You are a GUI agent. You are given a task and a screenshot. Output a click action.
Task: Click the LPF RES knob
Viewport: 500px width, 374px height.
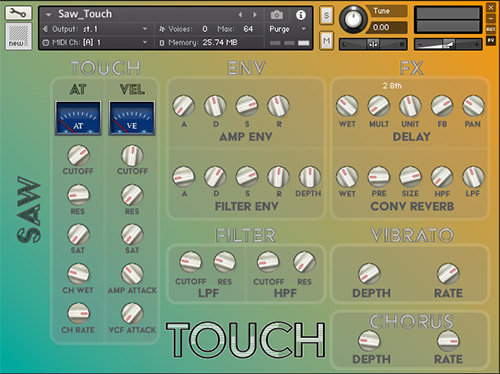pyautogui.click(x=224, y=262)
